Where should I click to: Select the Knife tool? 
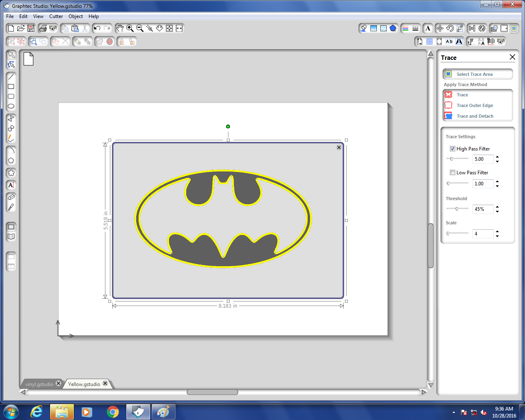(x=11, y=207)
